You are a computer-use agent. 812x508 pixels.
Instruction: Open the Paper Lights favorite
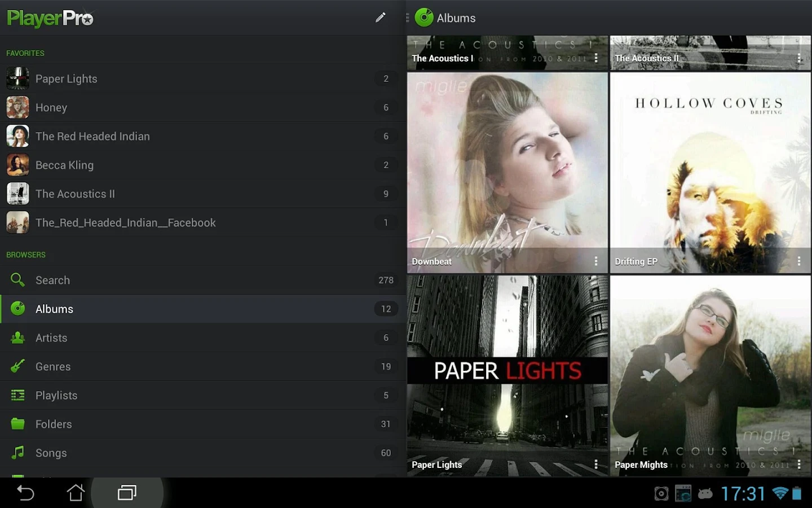tap(66, 78)
